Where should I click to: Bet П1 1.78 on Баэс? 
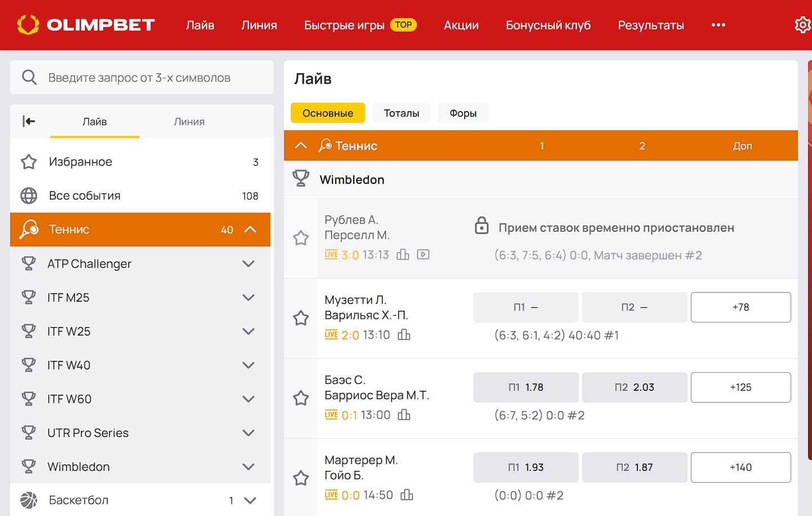tap(526, 387)
